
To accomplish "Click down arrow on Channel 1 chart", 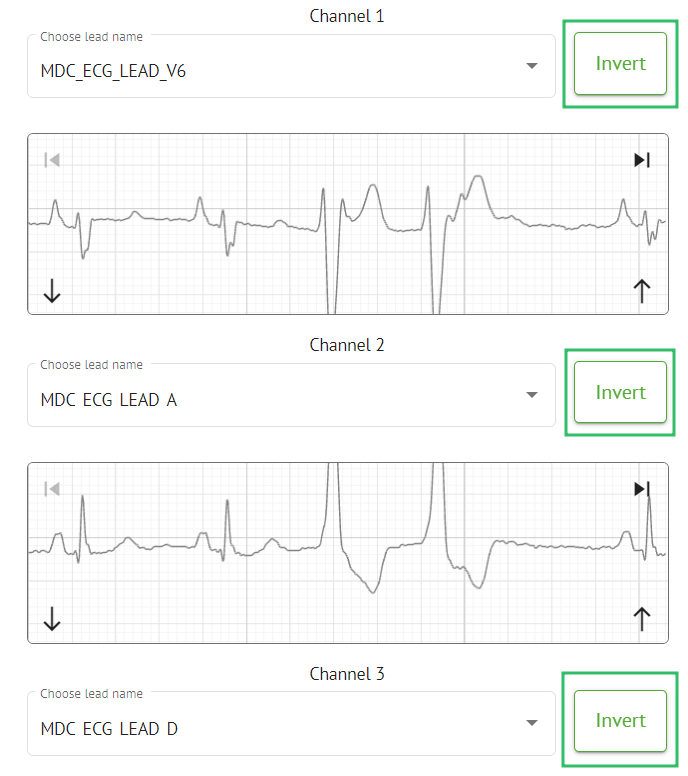I will pos(52,291).
